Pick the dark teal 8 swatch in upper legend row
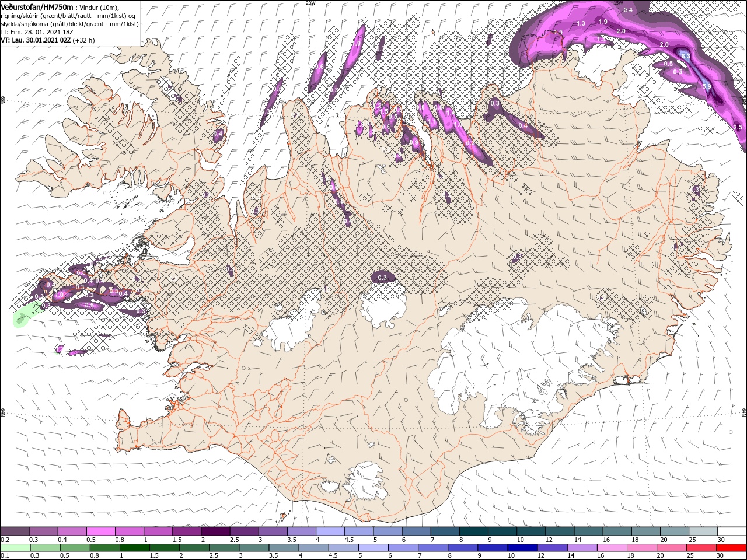The image size is (747, 560). (x=474, y=531)
